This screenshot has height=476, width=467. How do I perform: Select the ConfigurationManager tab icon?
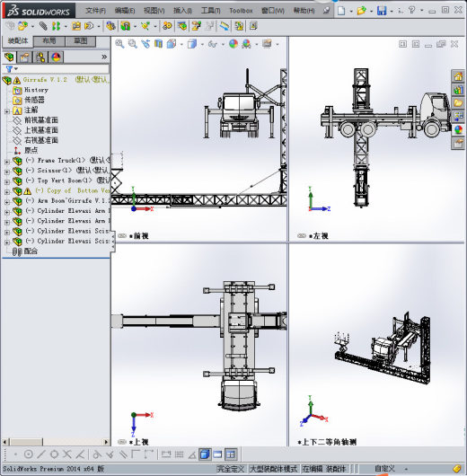point(40,57)
